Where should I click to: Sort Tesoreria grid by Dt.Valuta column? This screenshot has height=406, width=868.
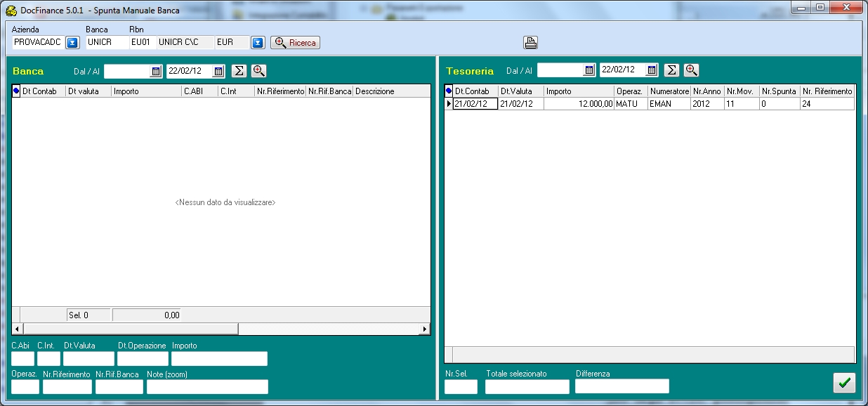tap(521, 91)
